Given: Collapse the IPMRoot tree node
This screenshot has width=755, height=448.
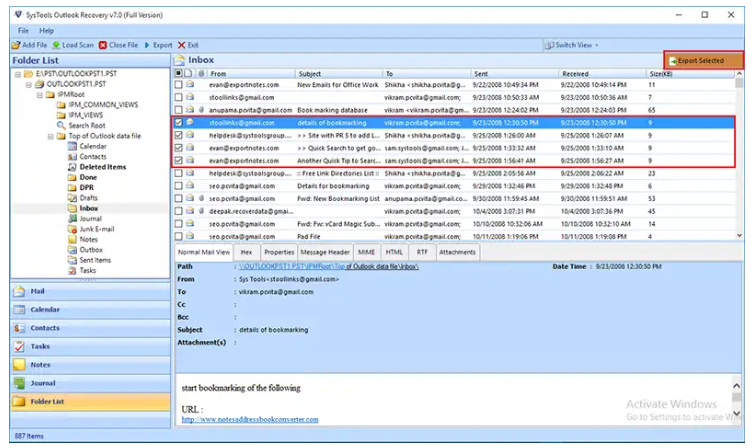Looking at the screenshot, I should pos(39,95).
